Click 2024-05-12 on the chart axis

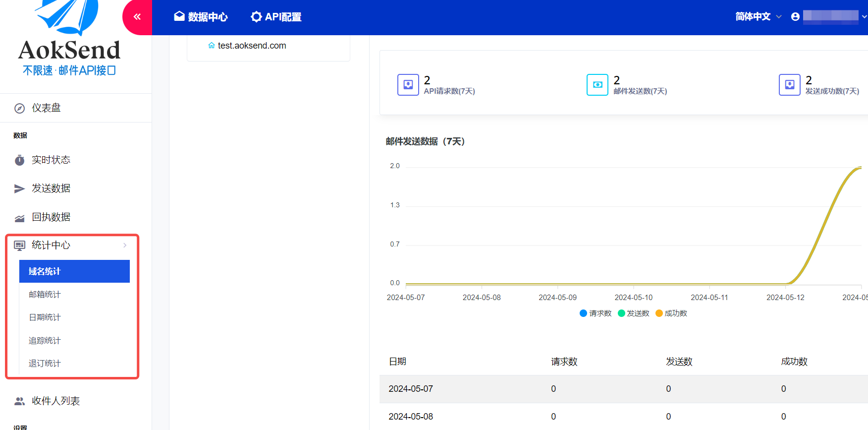[x=785, y=298]
